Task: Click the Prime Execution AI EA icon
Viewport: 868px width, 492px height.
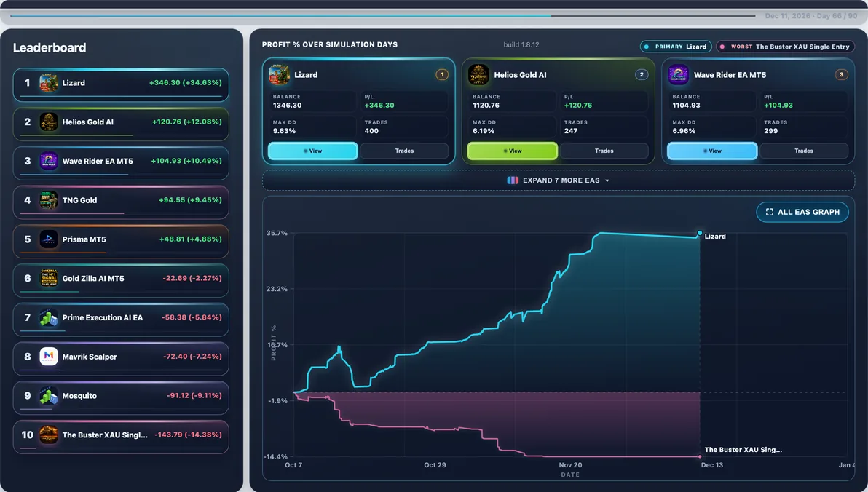Action: click(x=49, y=317)
